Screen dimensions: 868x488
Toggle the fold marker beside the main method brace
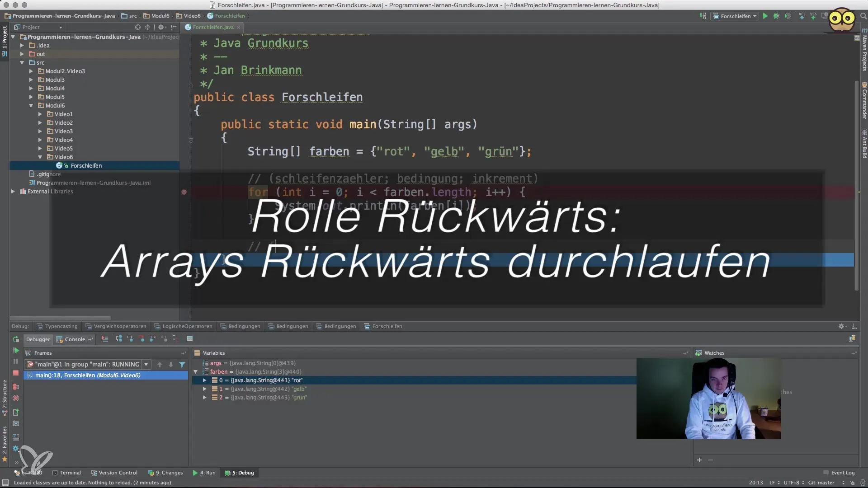191,140
